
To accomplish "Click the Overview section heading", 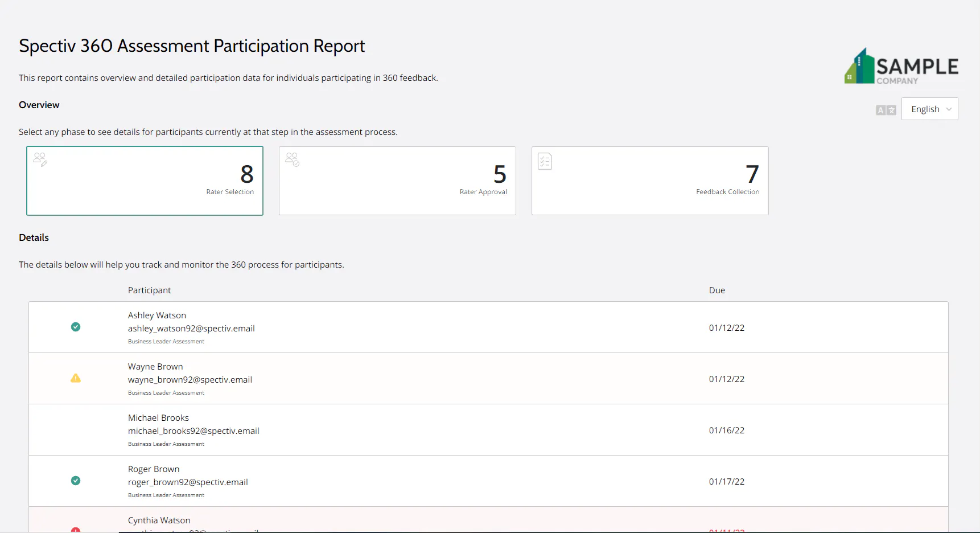I will pyautogui.click(x=39, y=105).
